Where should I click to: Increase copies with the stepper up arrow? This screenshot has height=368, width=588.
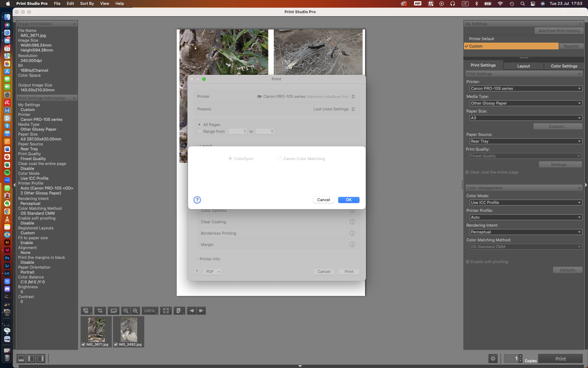point(520,356)
